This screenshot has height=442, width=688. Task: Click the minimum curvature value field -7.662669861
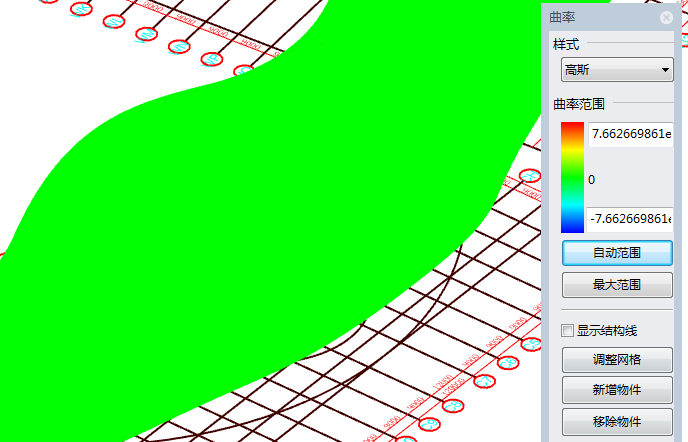coord(630,218)
